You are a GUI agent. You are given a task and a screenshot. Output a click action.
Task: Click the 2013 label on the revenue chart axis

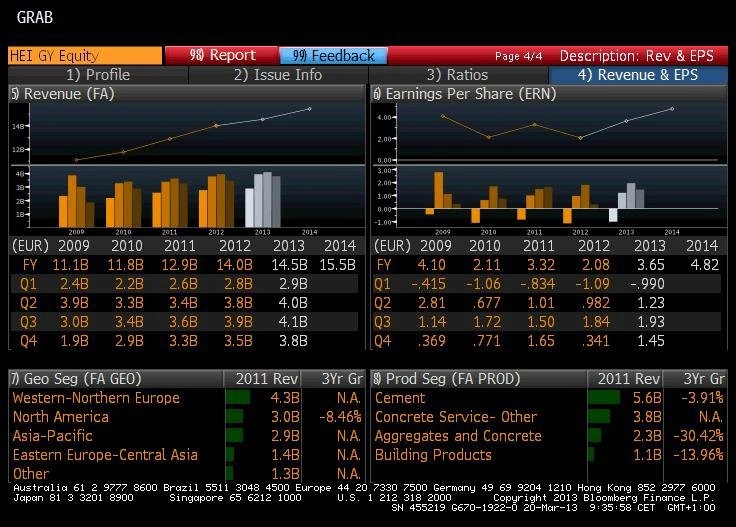coord(262,232)
